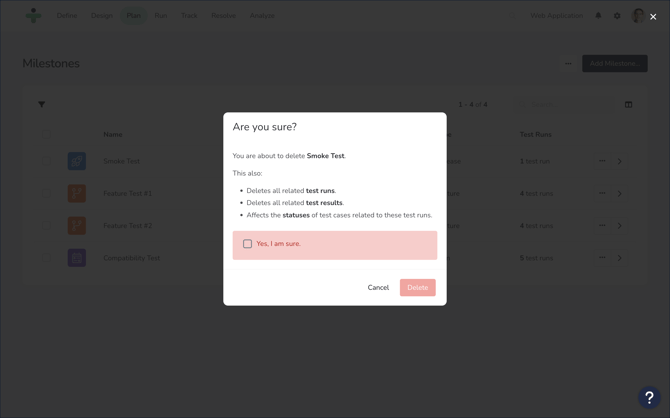Open the more options menu for Feature Test #1
This screenshot has width=670, height=418.
click(x=602, y=193)
